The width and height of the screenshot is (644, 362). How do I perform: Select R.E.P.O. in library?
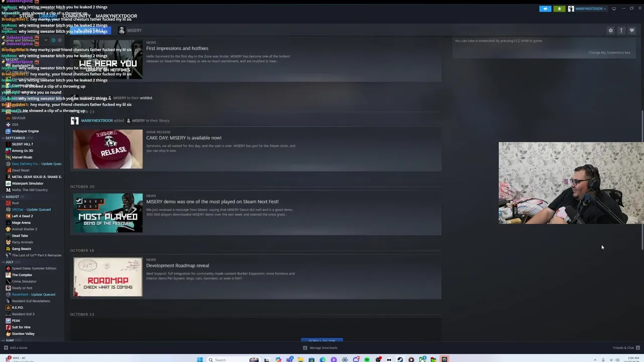click(x=18, y=308)
